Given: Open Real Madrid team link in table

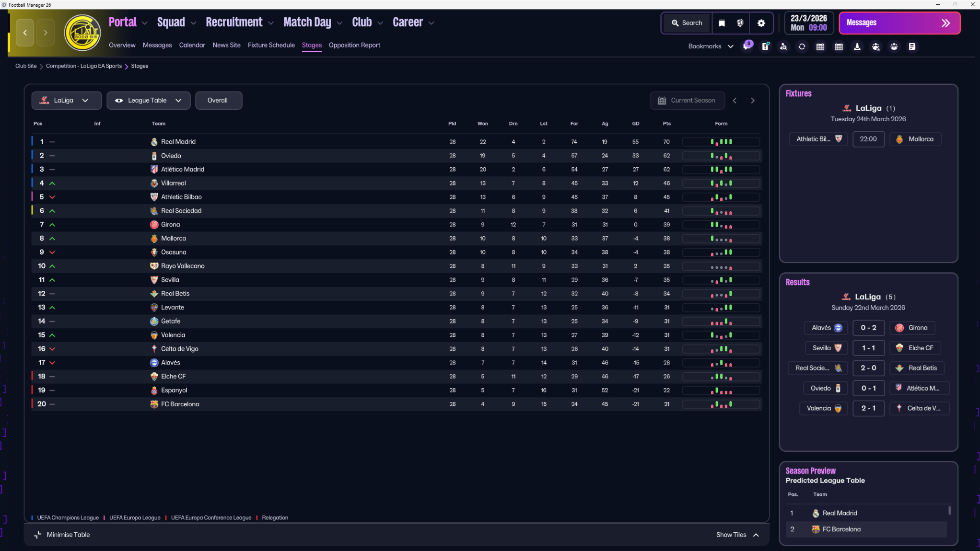Looking at the screenshot, I should tap(178, 142).
